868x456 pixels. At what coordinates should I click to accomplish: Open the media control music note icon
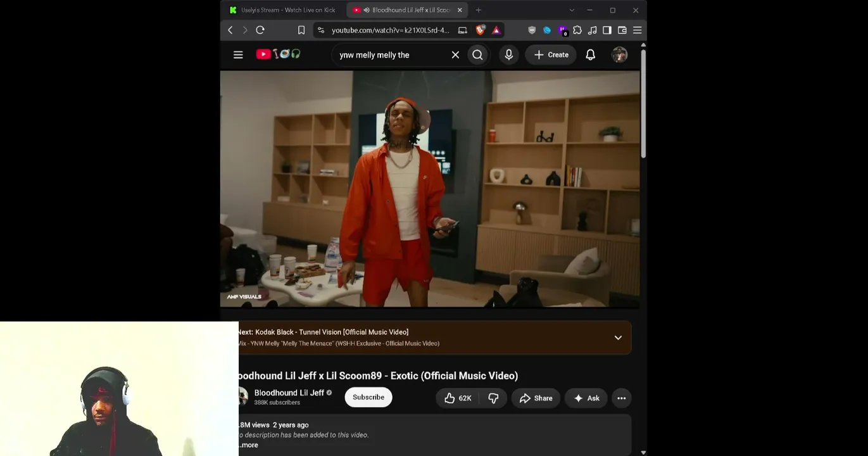click(593, 30)
